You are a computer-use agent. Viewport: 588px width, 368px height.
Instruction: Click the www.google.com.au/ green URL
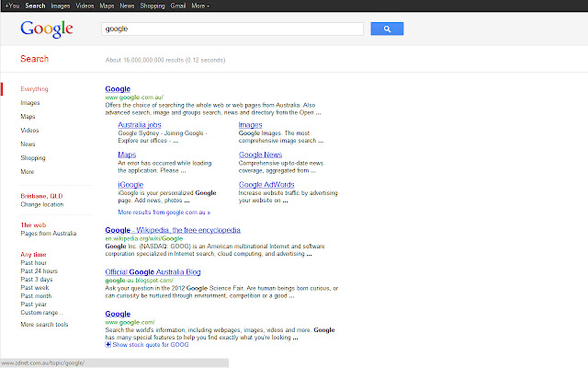click(x=134, y=98)
